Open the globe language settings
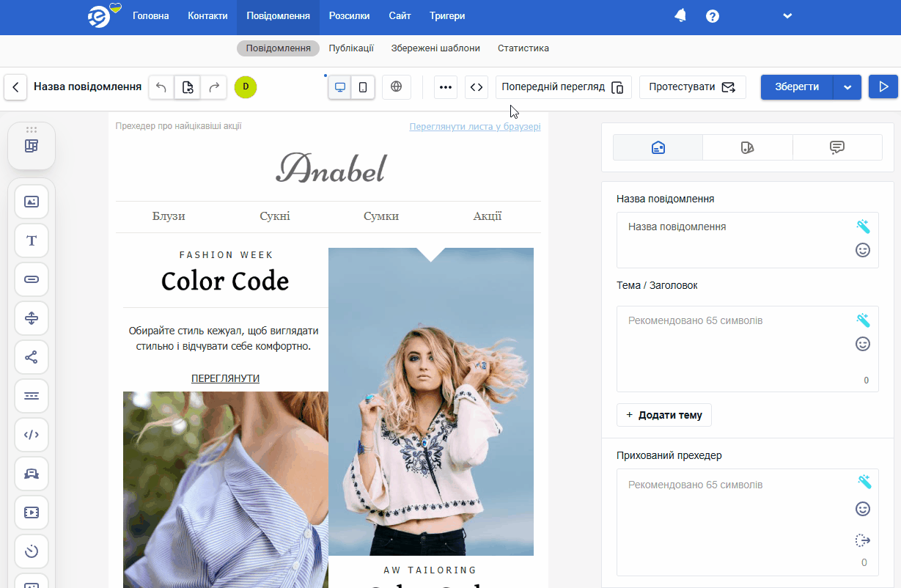The height and width of the screenshot is (588, 901). 397,87
